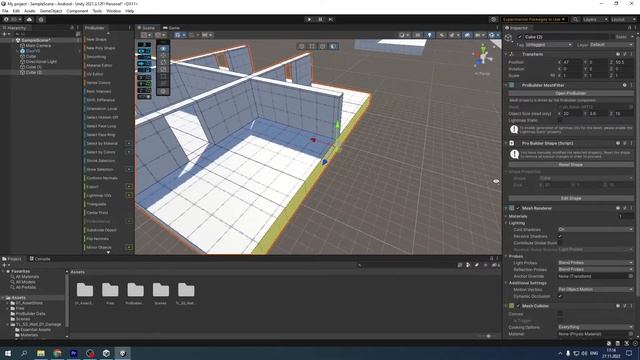The height and width of the screenshot is (360, 640).
Task: Open the undo history icon in the top toolbar
Action: 493,19
